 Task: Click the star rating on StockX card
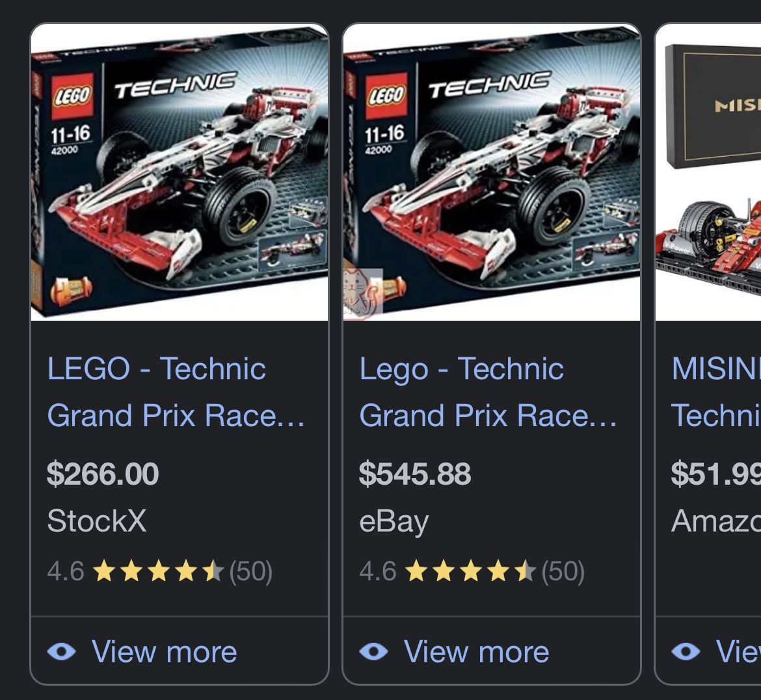(157, 572)
